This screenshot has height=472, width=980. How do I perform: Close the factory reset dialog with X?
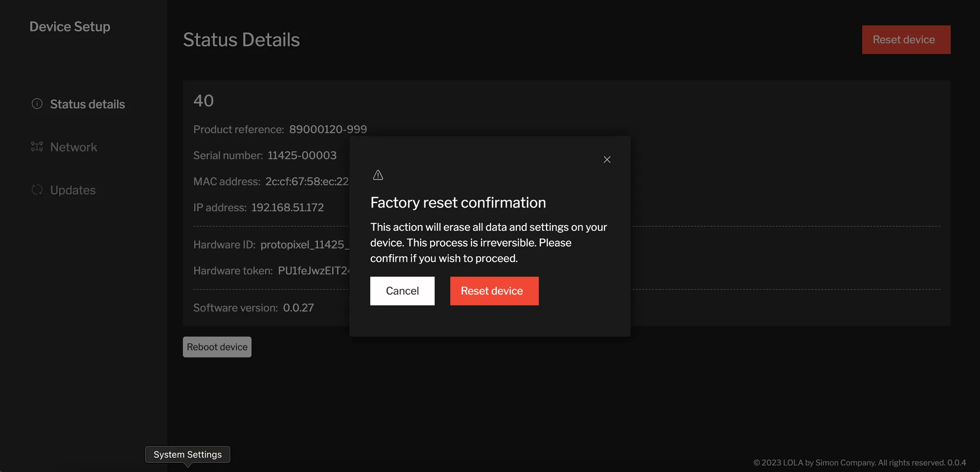[607, 159]
